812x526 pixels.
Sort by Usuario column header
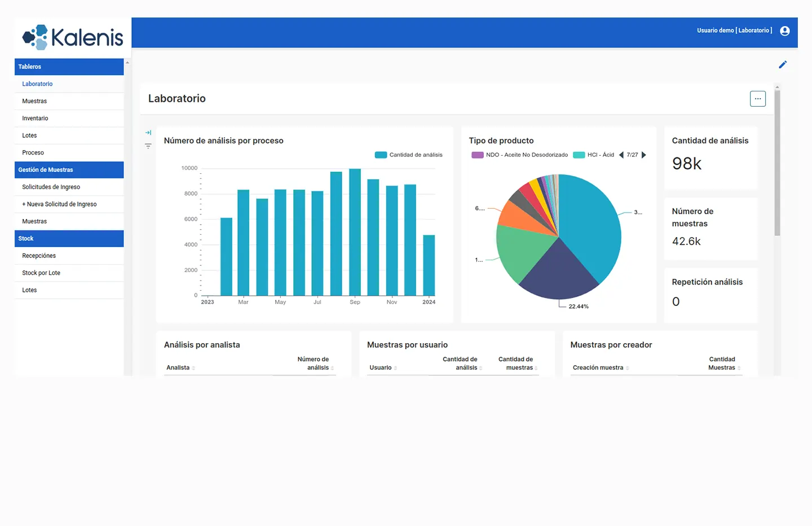coord(381,367)
